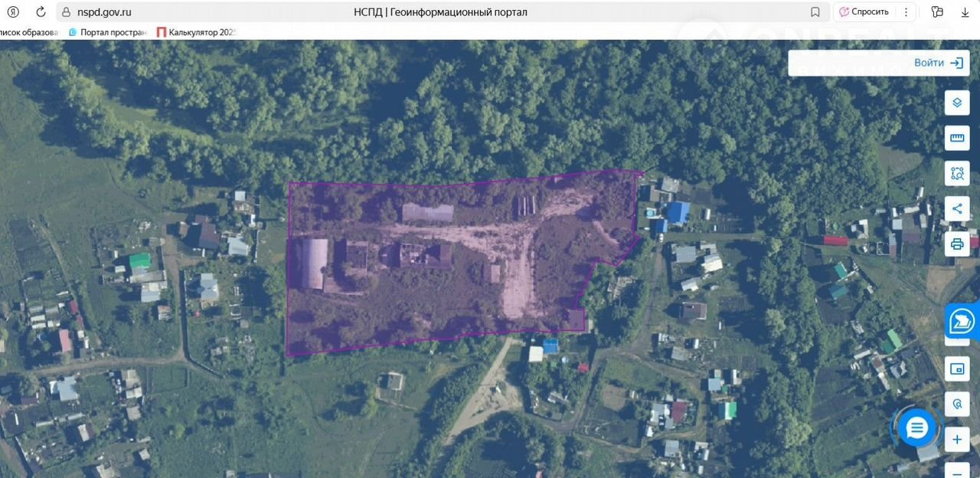Viewport: 980px width, 478px height.
Task: Reload the page
Action: [x=40, y=12]
